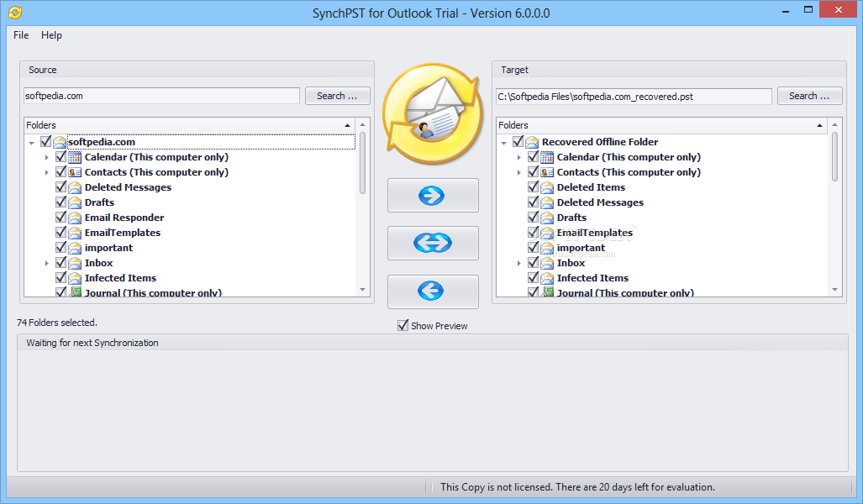Click the target-to-source left arrow sync button
The height and width of the screenshot is (504, 863).
(x=433, y=291)
